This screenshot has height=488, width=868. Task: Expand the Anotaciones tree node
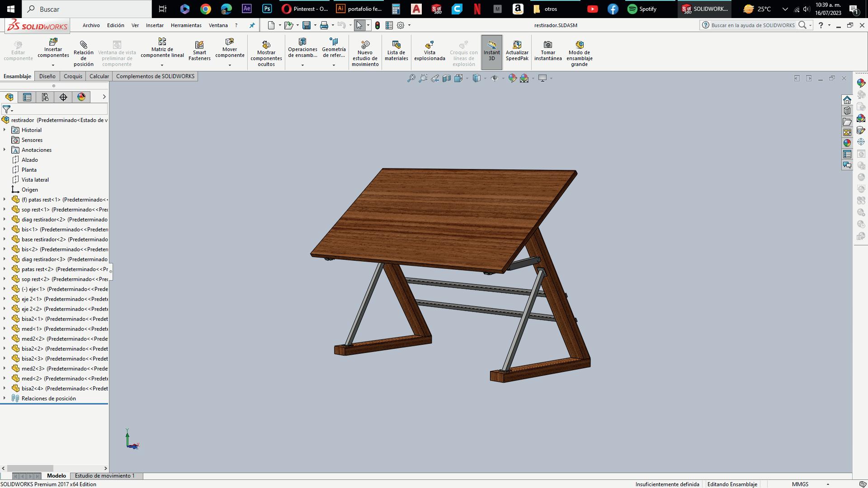[5, 150]
